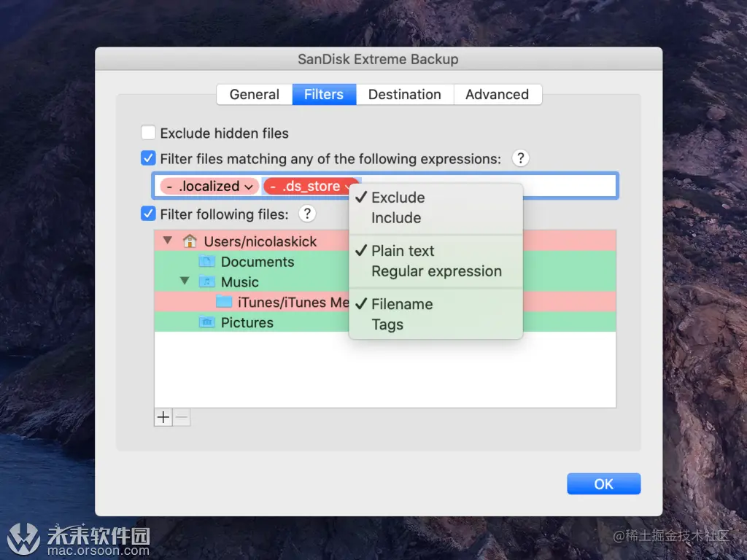Viewport: 747px width, 560px height.
Task: Select the Pictures row label
Action: (247, 322)
